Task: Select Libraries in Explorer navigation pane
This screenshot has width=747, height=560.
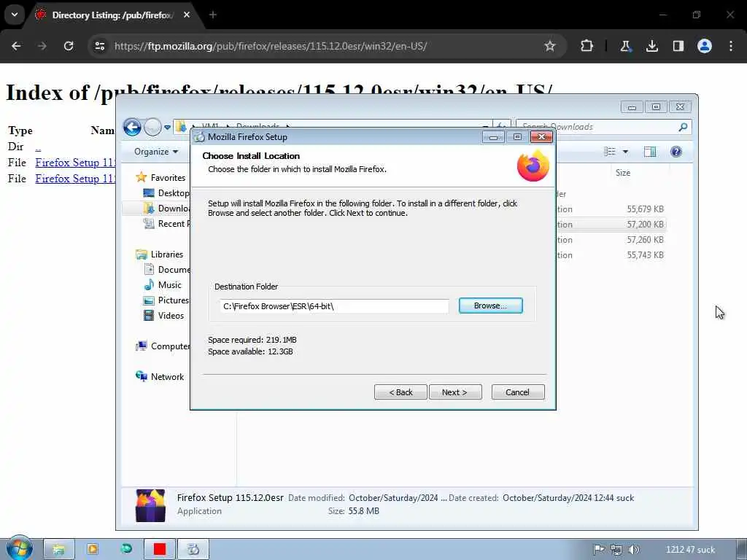Action: [160, 254]
